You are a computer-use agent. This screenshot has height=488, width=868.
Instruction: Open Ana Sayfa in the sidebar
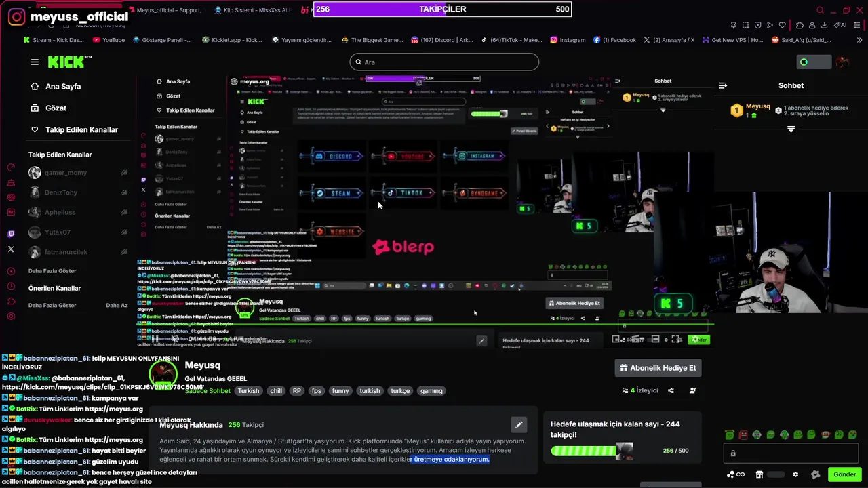[x=56, y=87]
